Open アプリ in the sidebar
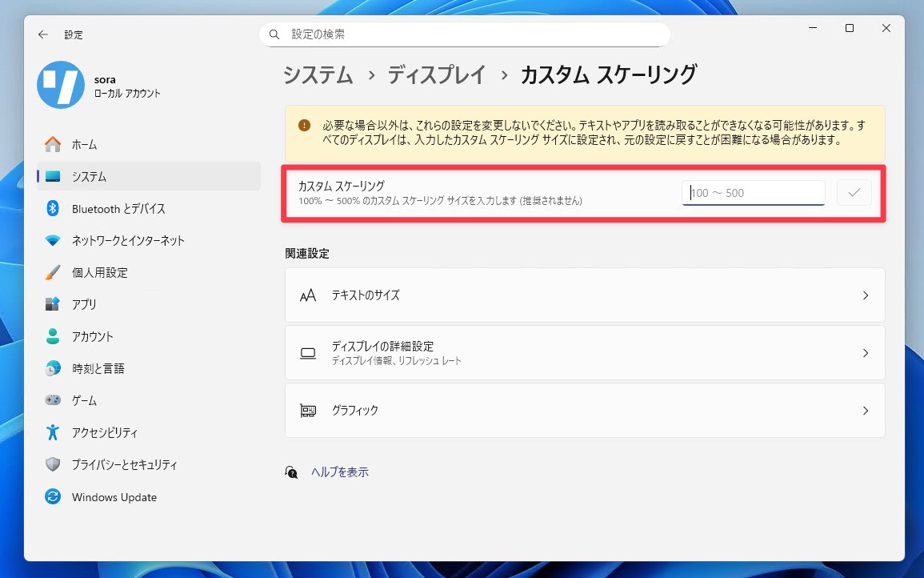Screen dimensions: 924x578 tap(84, 305)
